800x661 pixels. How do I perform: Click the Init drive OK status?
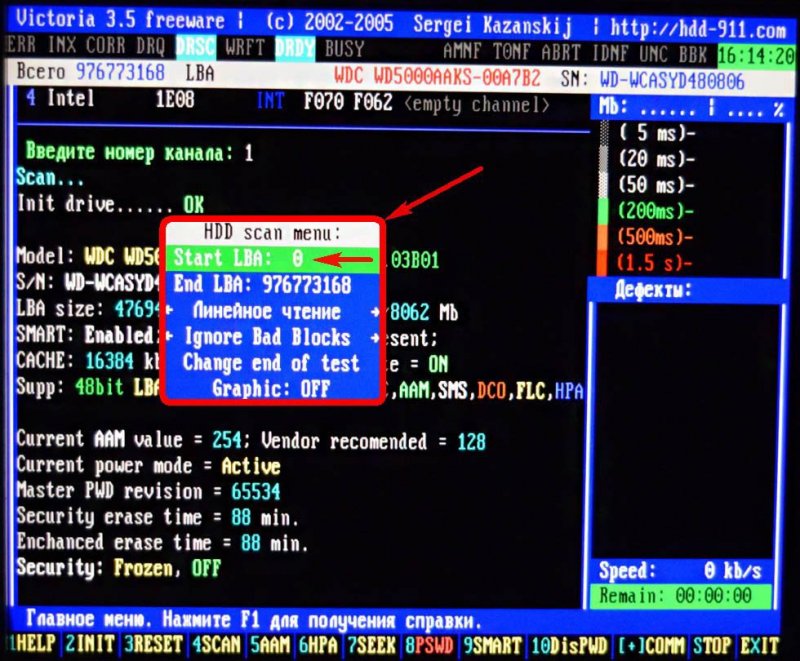click(193, 205)
